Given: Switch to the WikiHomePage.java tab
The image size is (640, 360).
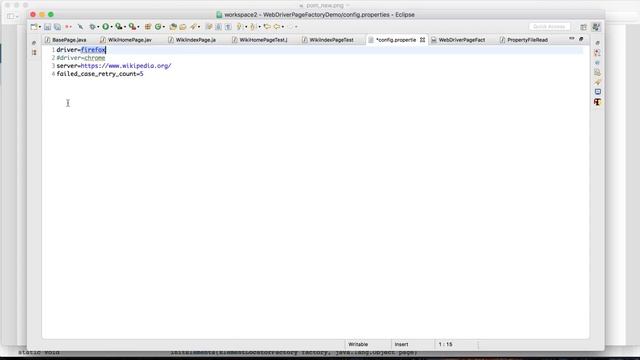Looking at the screenshot, I should pos(126,40).
